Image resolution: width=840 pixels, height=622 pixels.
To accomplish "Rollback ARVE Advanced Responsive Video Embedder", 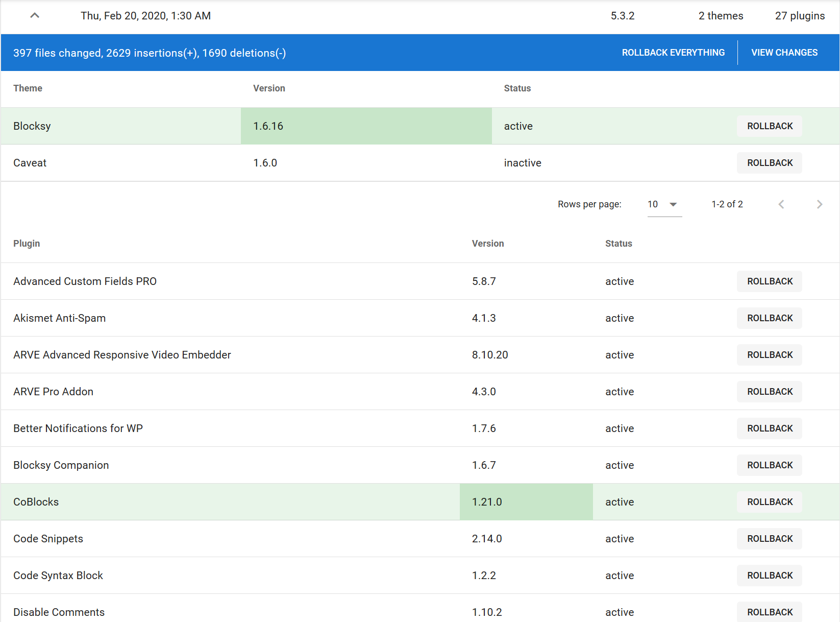I will [770, 355].
